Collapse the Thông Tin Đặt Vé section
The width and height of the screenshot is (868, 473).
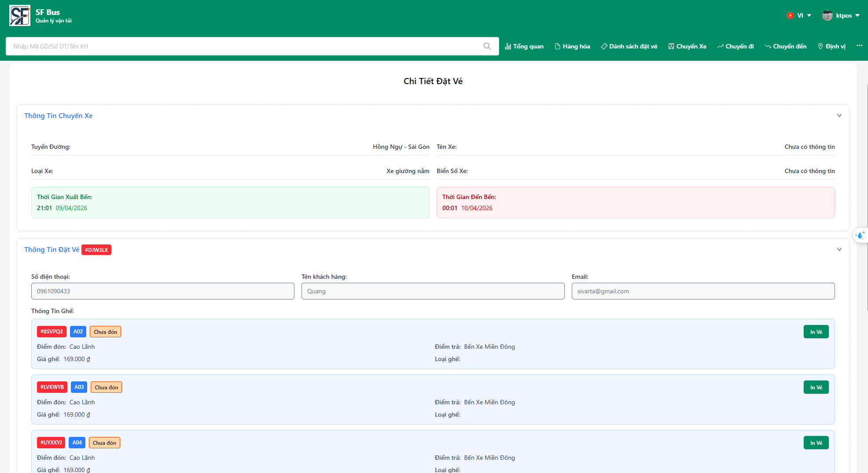[839, 249]
